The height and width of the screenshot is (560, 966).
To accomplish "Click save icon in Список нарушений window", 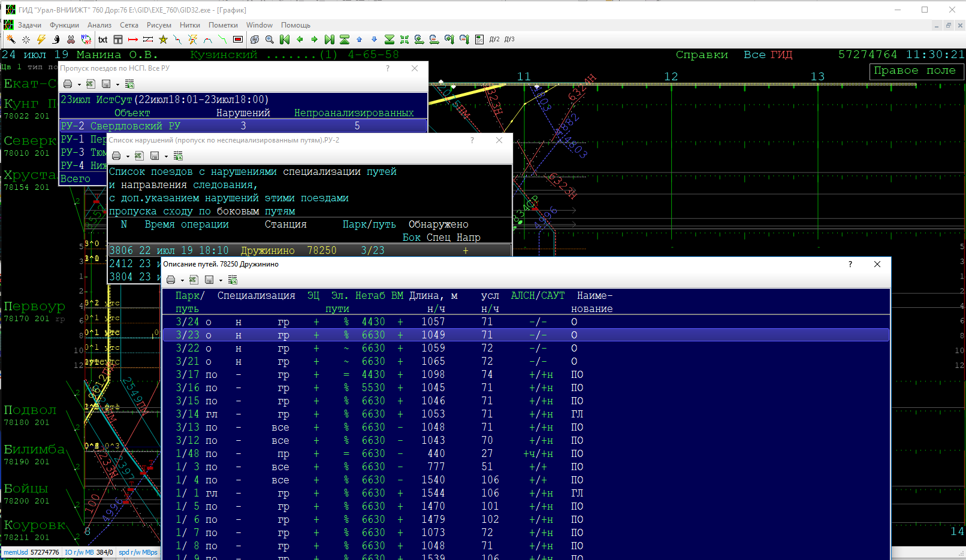I will click(x=154, y=156).
